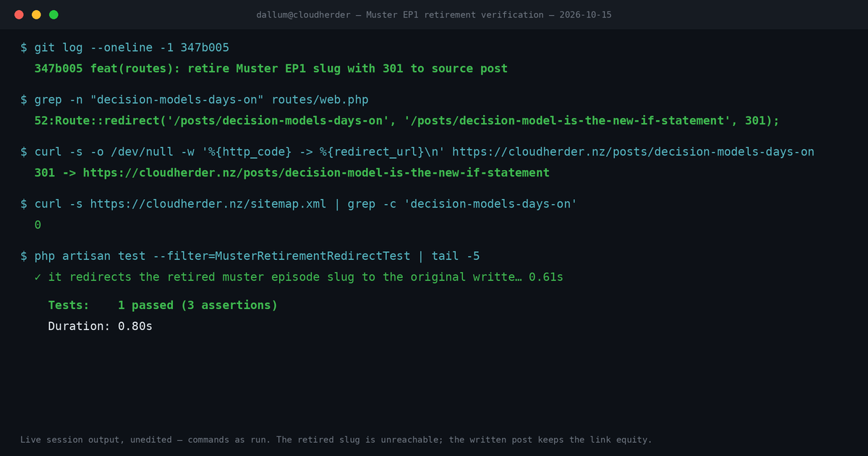Click the curl command with '%{http_code}' format
Viewport: 868px width, 456px height.
pos(417,152)
